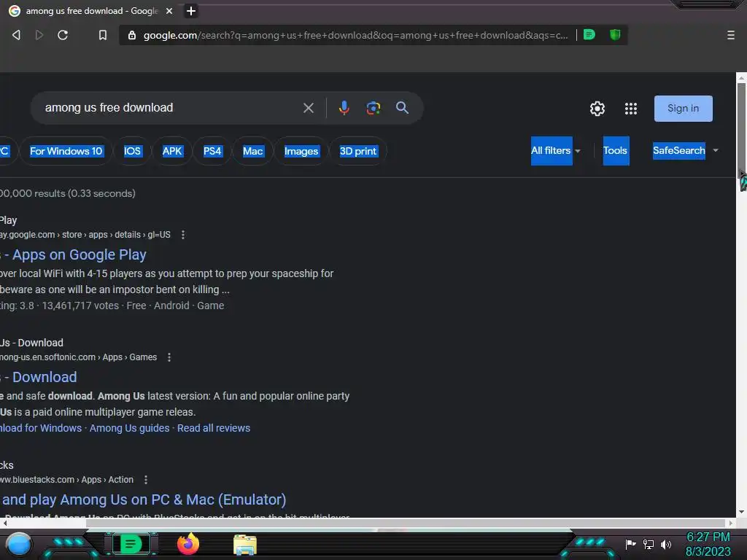
Task: Open Google quick settings gear
Action: tap(597, 109)
